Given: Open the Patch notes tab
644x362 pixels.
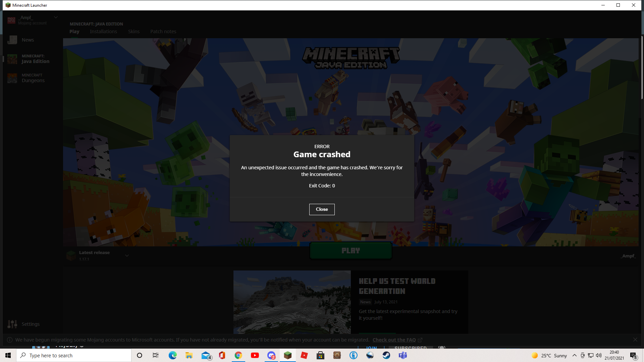Looking at the screenshot, I should click(x=163, y=32).
